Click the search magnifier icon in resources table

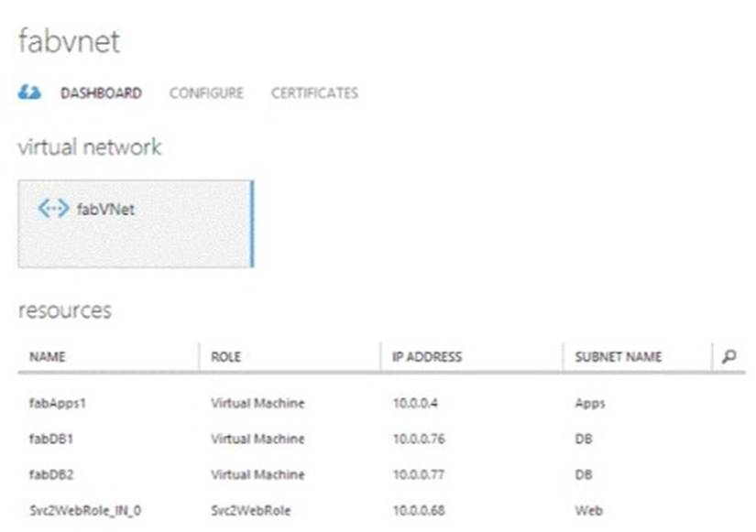(729, 356)
